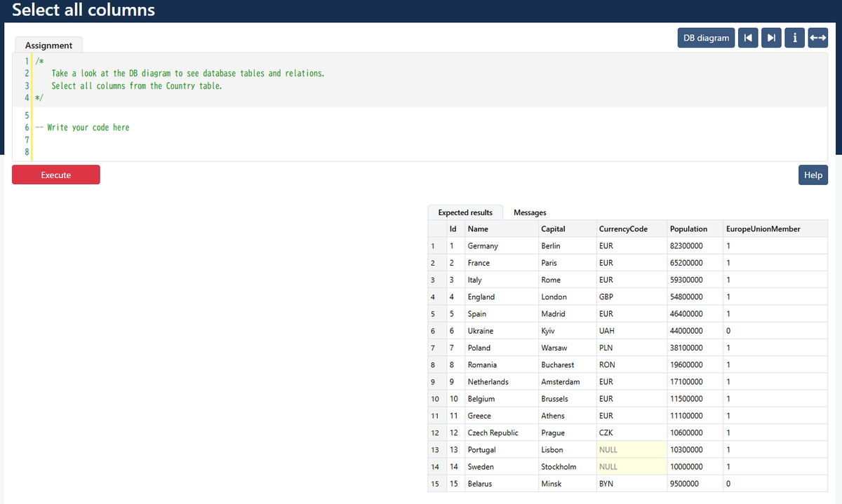Click the Capital column header

point(567,229)
